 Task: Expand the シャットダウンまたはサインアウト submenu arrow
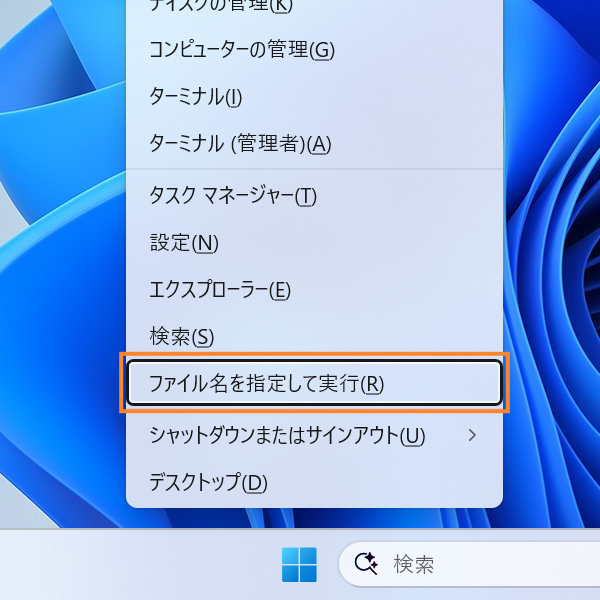473,435
